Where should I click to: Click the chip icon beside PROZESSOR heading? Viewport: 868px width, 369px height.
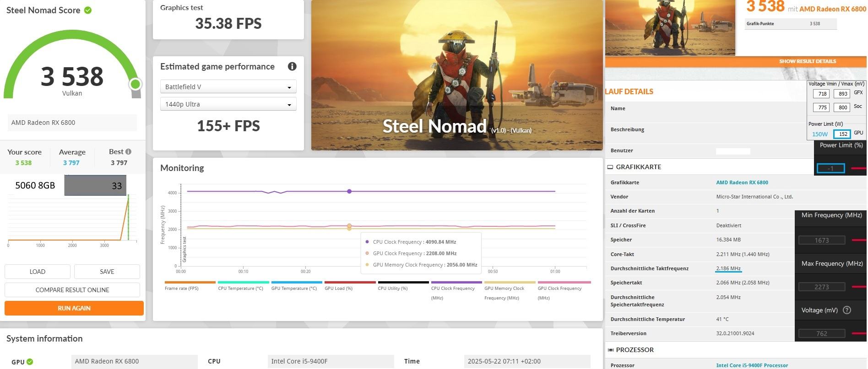610,350
